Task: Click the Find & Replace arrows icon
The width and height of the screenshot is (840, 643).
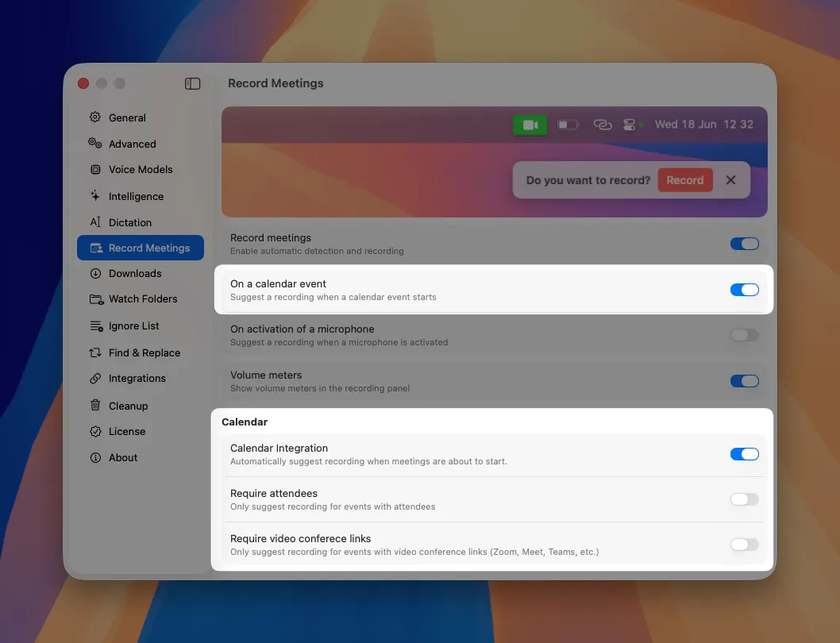Action: coord(95,352)
